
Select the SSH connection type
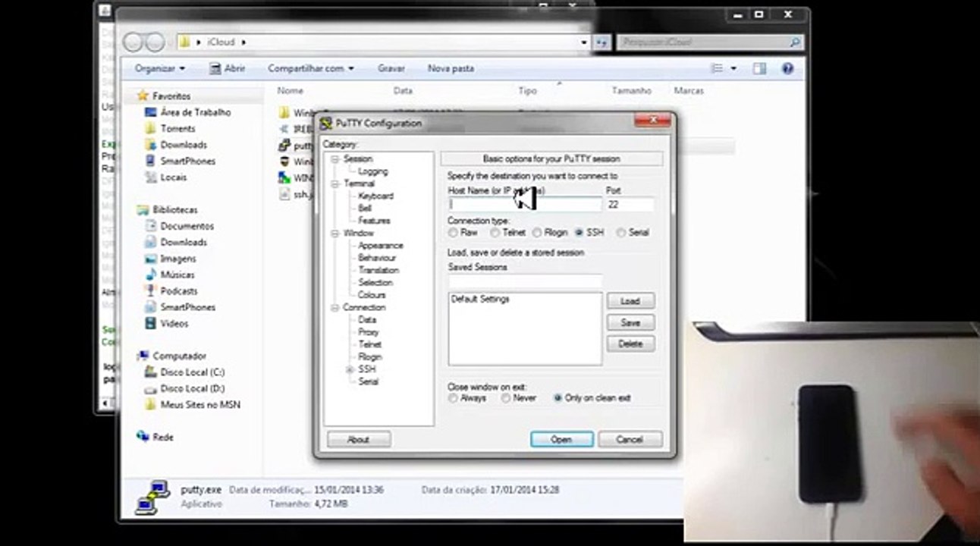579,233
